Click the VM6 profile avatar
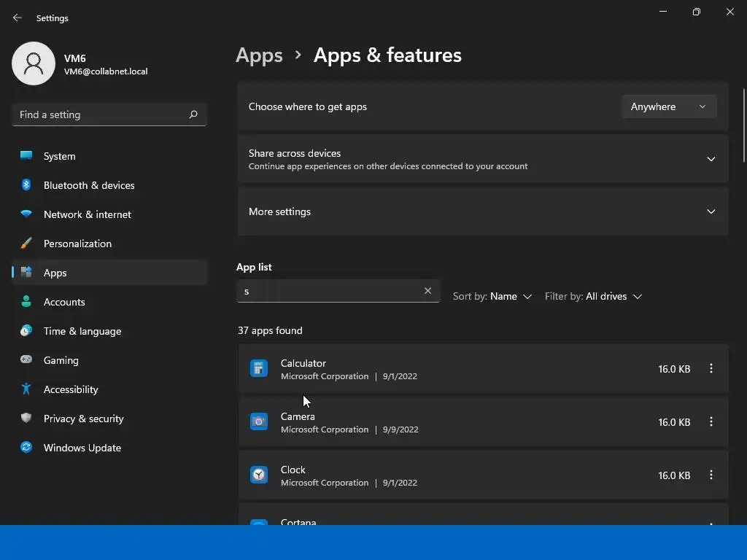Screen dimensions: 747x560 click(34, 63)
